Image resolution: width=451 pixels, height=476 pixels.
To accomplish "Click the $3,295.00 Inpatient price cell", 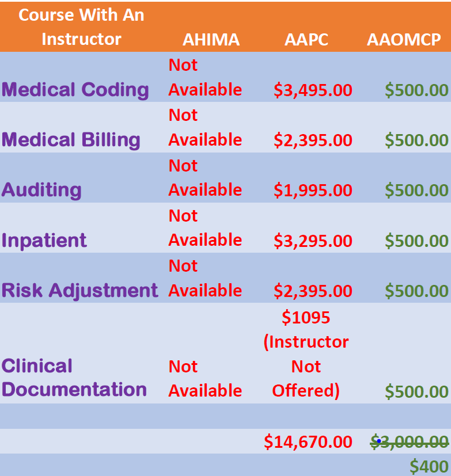I will coord(313,241).
